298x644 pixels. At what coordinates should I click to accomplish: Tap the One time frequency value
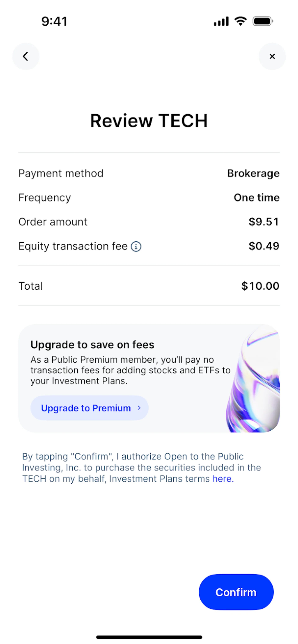click(256, 198)
